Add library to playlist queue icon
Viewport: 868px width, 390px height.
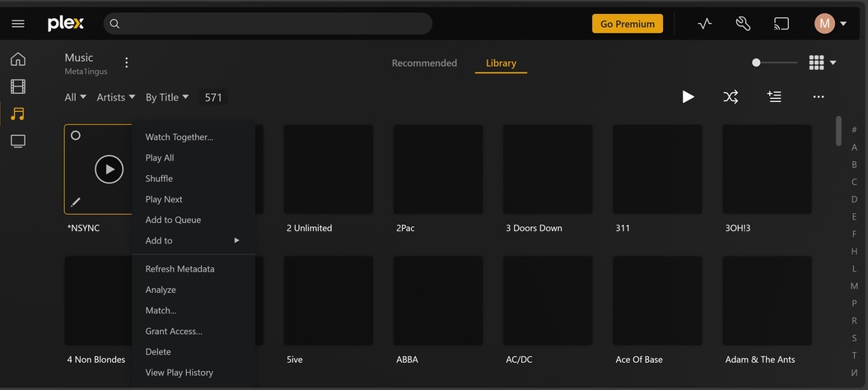click(x=774, y=97)
